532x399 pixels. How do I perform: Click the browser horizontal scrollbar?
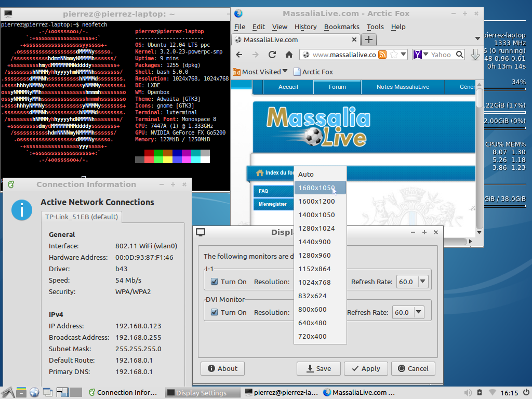(455, 241)
